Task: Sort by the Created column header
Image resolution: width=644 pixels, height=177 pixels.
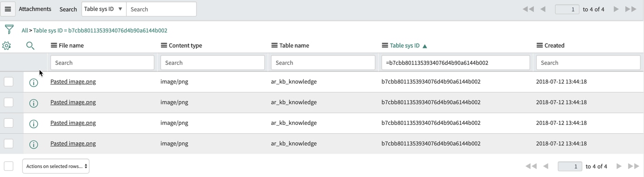Action: click(555, 46)
